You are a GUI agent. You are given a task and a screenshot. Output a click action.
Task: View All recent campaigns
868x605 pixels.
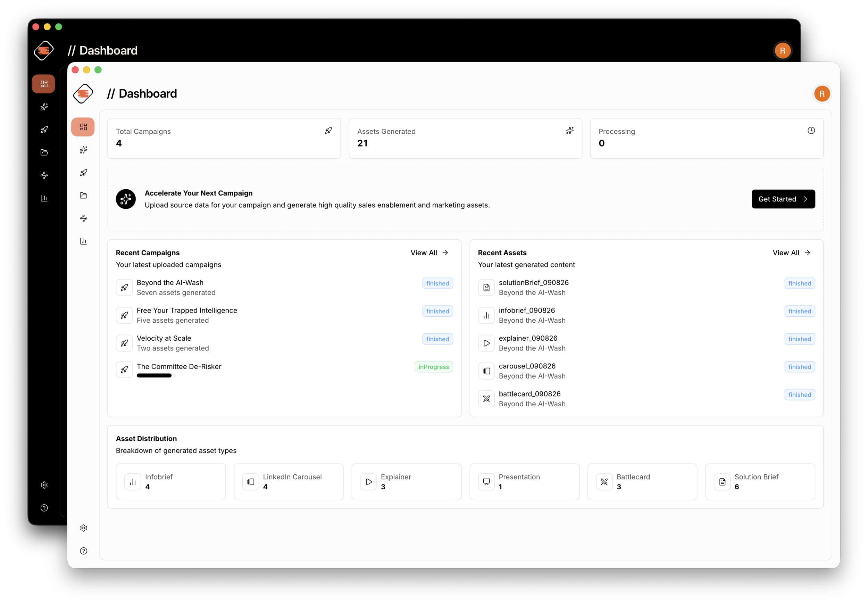429,253
